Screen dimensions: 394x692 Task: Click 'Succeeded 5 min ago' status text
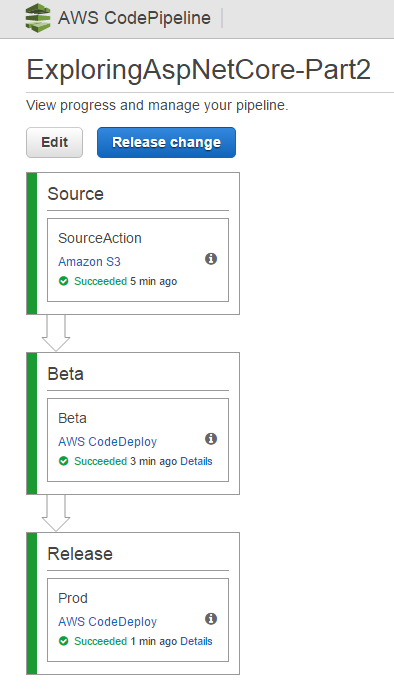coord(125,281)
